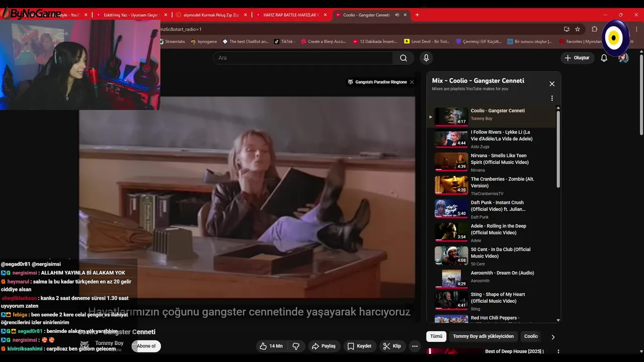Screen dimensions: 644x362
Task: Open The Cranberries - Zombie playlist entry
Action: click(x=492, y=186)
